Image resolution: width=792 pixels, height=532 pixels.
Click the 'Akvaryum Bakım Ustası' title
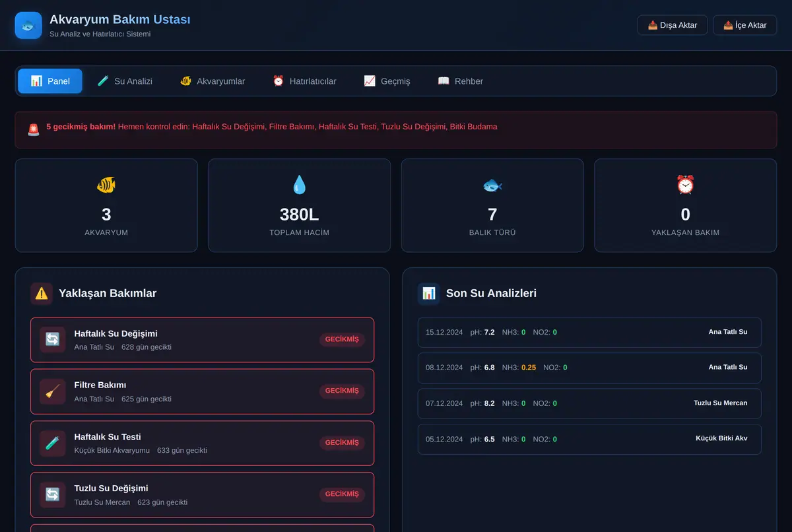(x=120, y=20)
